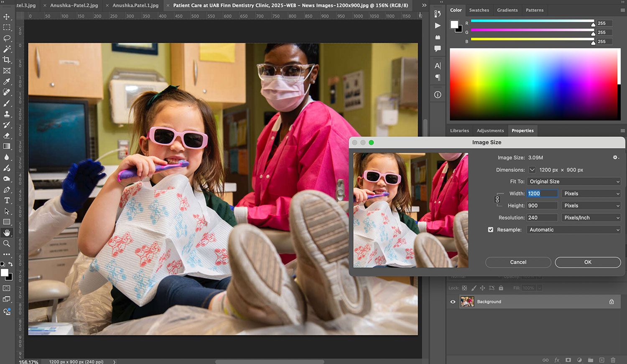
Task: Select the Eyedropper tool
Action: pyautogui.click(x=7, y=81)
